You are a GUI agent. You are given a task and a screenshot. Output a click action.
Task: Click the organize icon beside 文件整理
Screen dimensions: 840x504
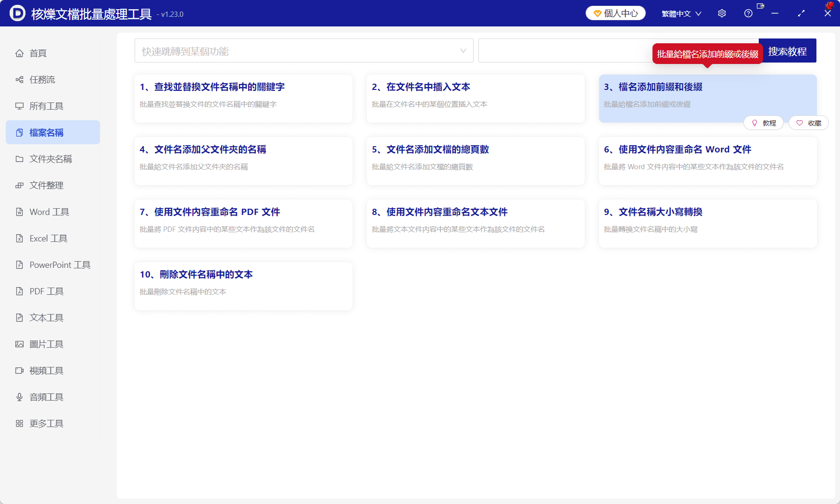click(x=19, y=186)
